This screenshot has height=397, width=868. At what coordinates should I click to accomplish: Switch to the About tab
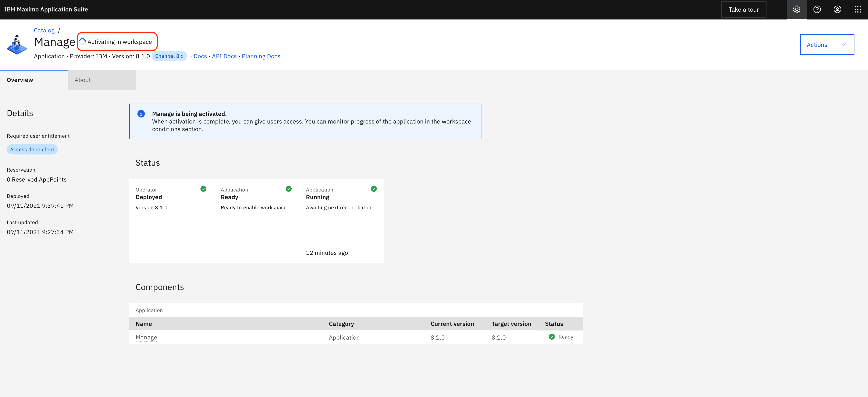pos(102,80)
